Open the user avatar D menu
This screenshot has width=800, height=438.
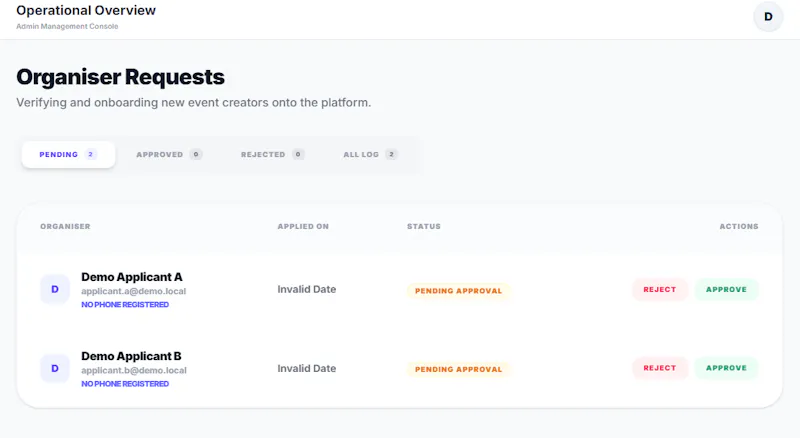pyautogui.click(x=768, y=17)
